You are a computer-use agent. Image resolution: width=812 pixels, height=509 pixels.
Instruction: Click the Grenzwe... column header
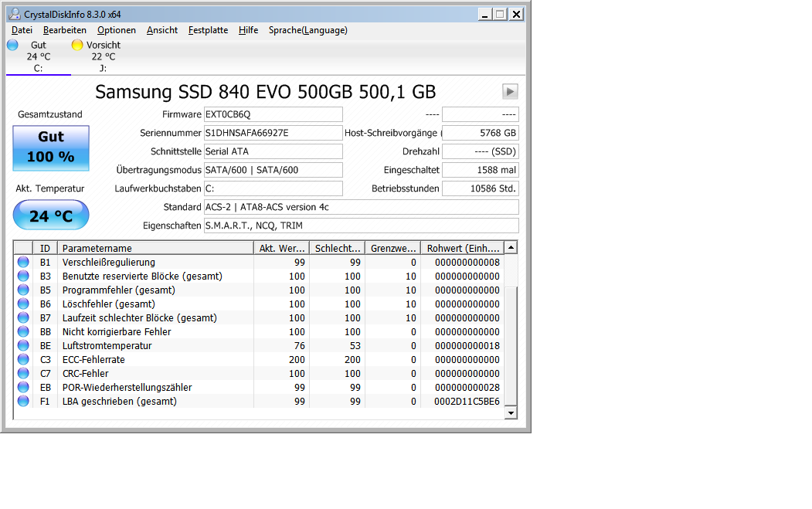click(x=393, y=248)
